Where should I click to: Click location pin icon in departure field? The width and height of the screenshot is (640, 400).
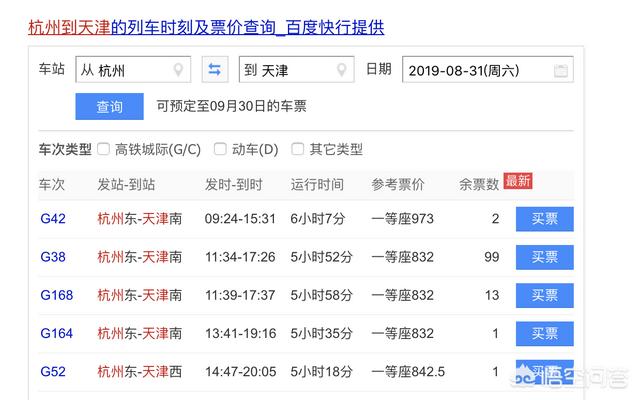click(x=179, y=70)
